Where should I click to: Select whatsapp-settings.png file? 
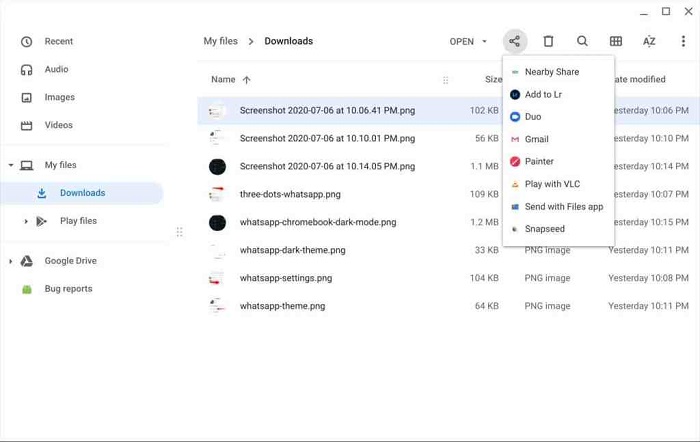[285, 278]
